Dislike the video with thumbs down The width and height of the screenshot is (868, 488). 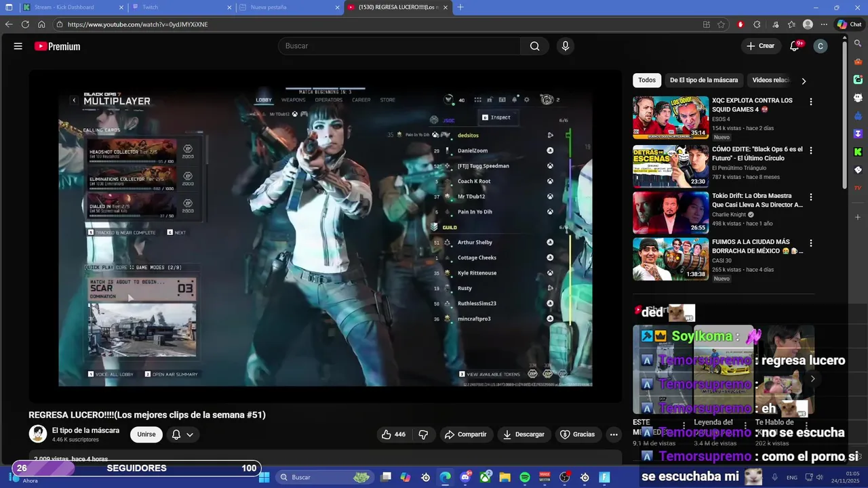[423, 434]
